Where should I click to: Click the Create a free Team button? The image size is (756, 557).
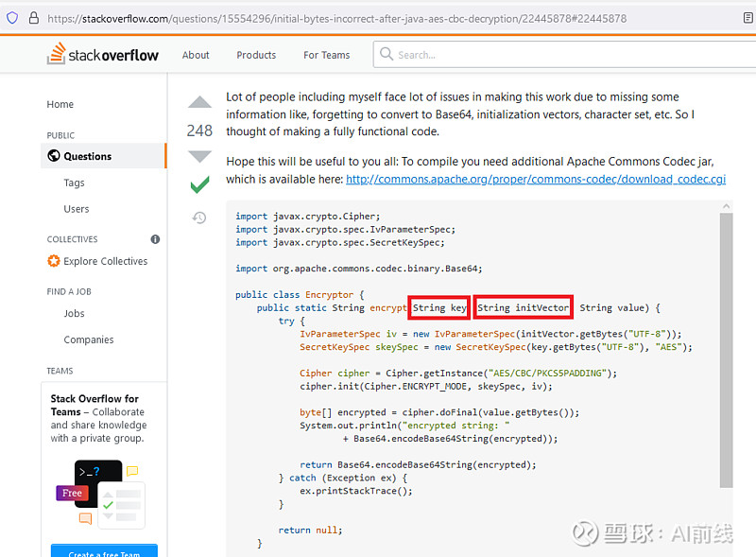(x=104, y=552)
